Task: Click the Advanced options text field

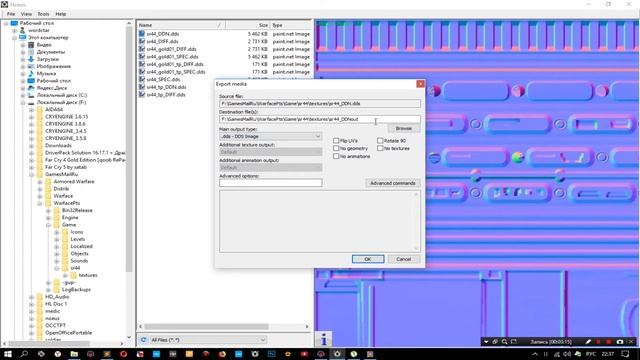Action: 270,183
